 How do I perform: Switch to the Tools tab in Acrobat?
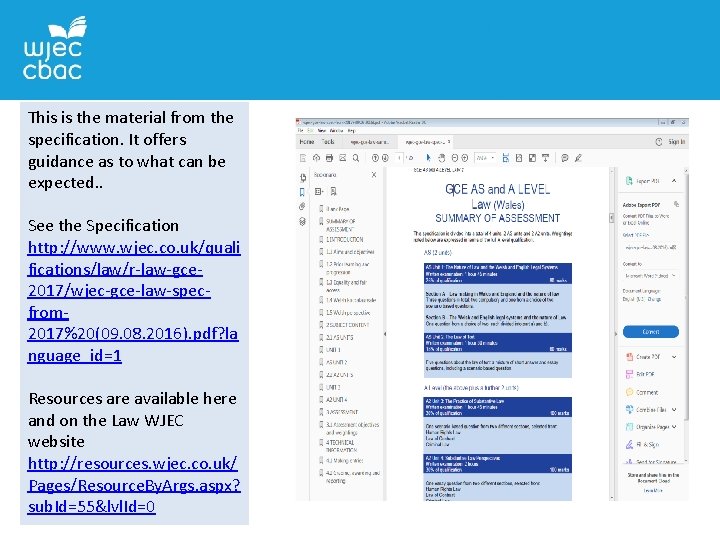328,142
